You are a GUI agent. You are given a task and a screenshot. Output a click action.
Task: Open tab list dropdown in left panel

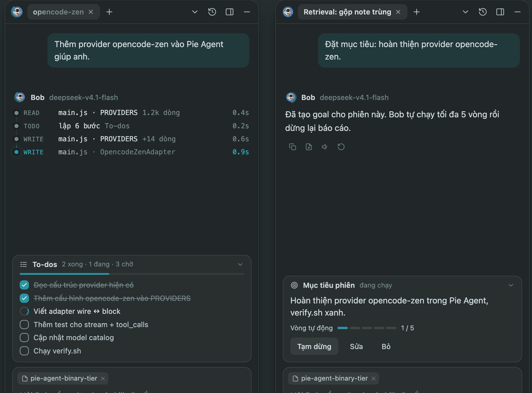point(195,12)
